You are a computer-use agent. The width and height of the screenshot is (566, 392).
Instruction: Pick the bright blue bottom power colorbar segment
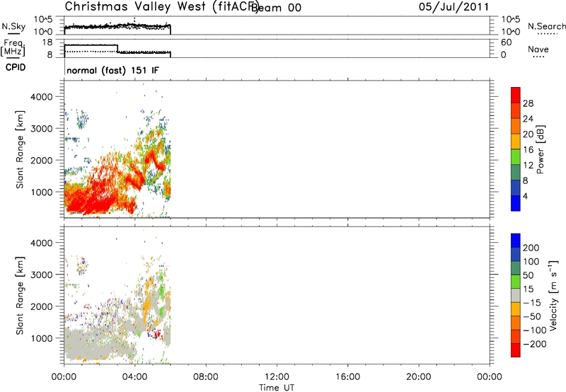[x=516, y=203]
